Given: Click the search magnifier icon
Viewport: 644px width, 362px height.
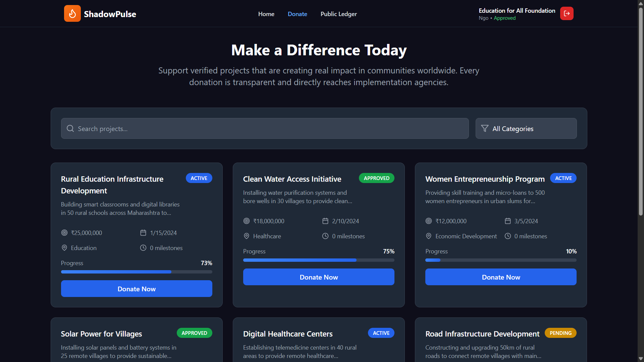Looking at the screenshot, I should (x=70, y=129).
